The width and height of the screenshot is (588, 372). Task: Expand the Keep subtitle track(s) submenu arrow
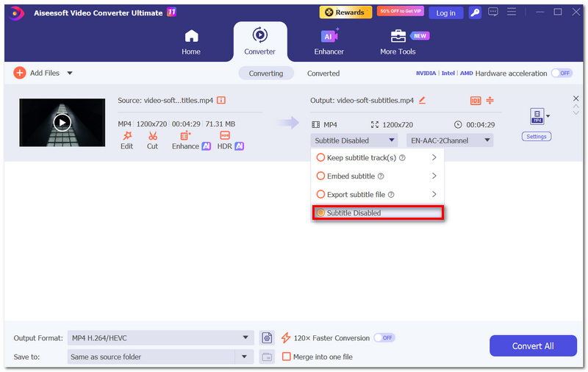[434, 157]
